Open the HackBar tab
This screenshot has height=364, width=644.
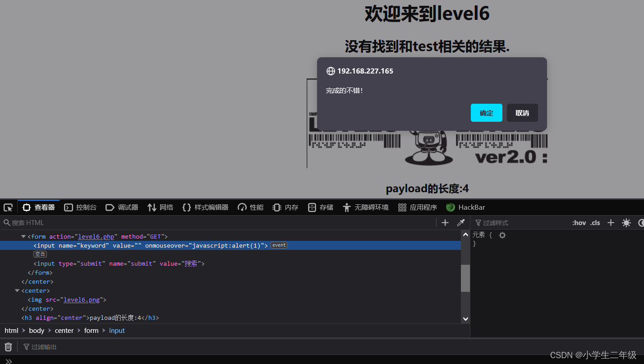click(x=465, y=207)
